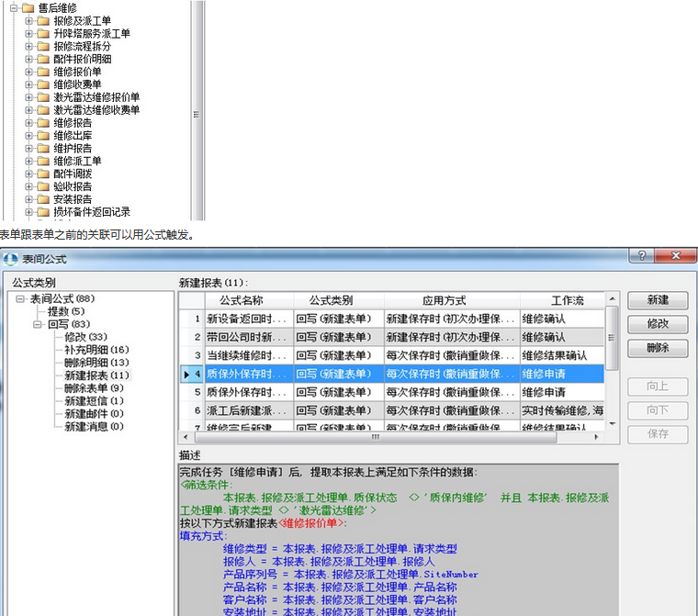The image size is (698, 616).
Task: Select the 激光雷达维修收费单 folder icon
Action: point(43,110)
